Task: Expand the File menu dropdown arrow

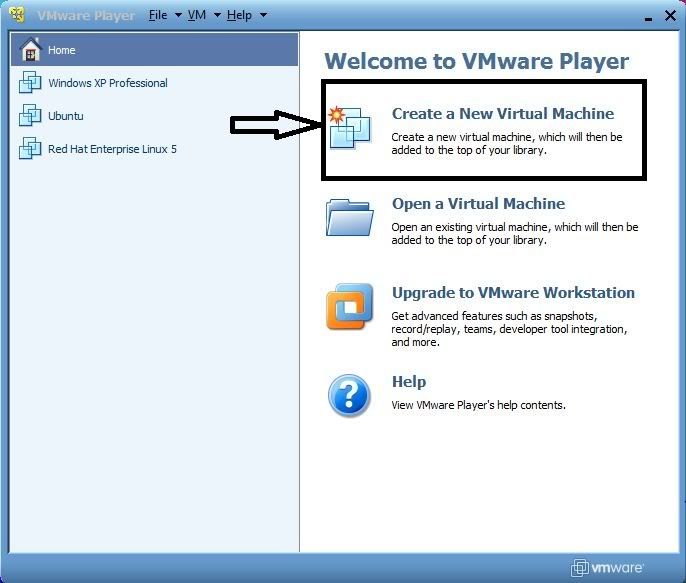Action: point(179,16)
